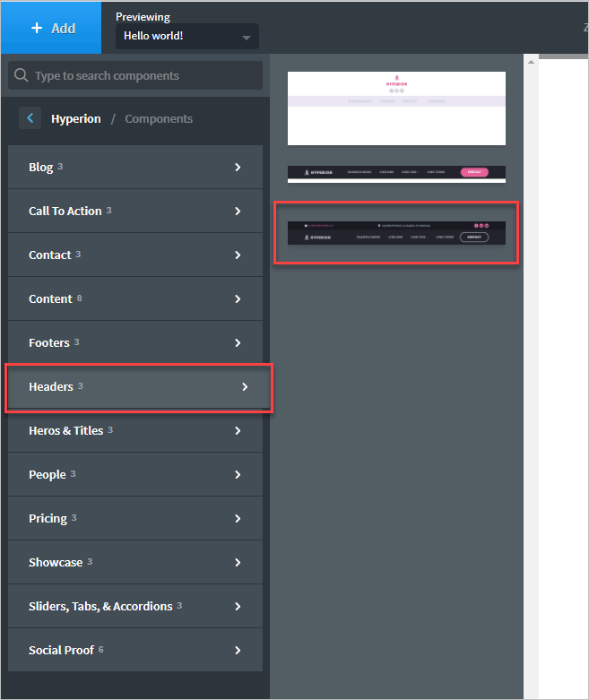
Task: Focus the search components field
Action: click(135, 75)
